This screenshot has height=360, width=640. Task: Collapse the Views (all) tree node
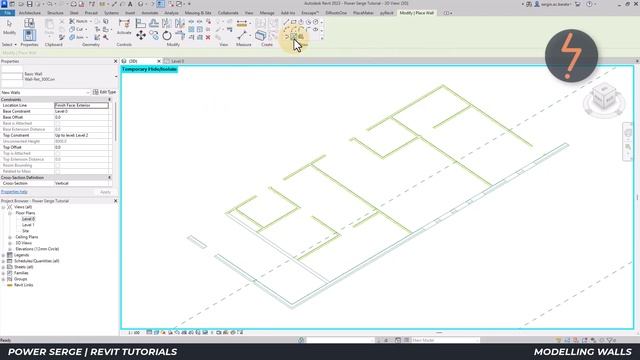[4, 207]
